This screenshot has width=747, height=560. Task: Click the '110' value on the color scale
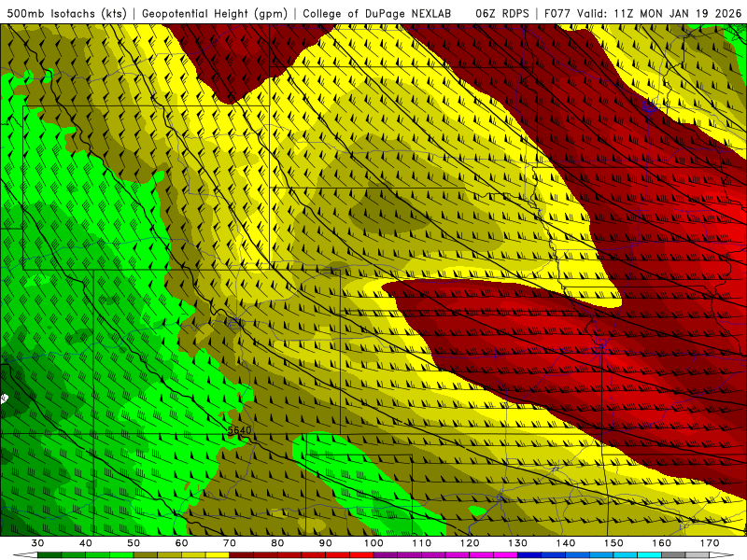[422, 543]
